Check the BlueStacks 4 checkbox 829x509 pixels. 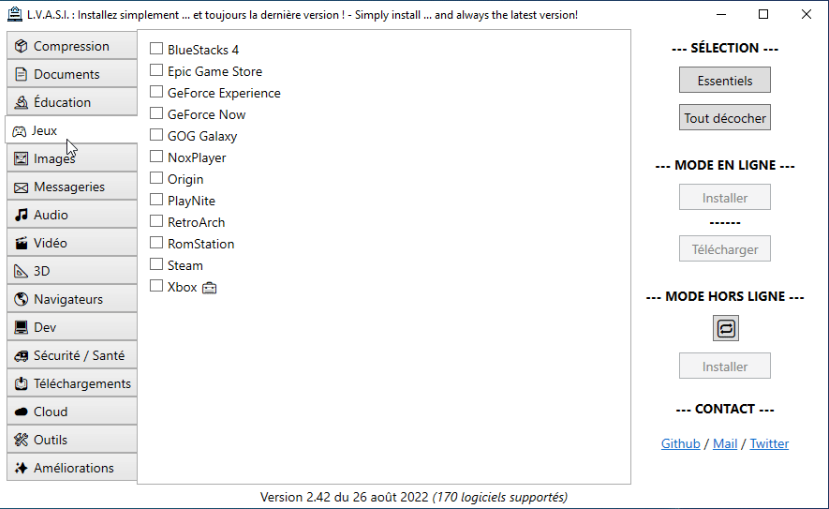(156, 49)
